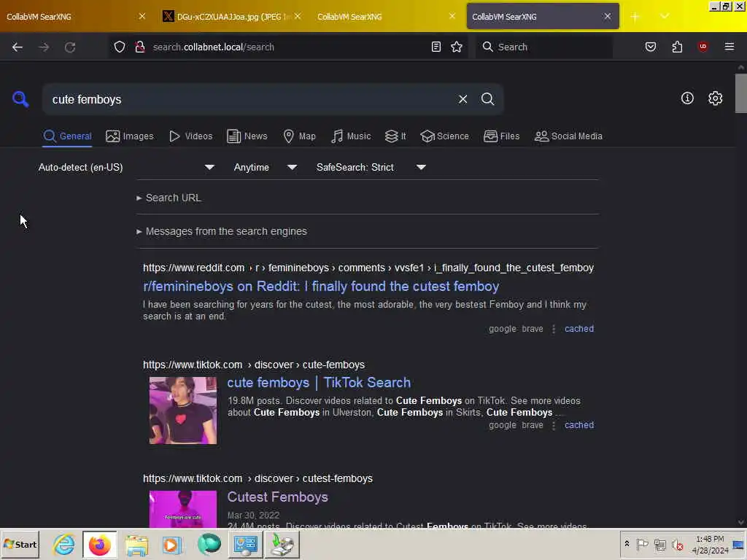Open the TikTok Search result title link
747x560 pixels.
[x=319, y=382]
